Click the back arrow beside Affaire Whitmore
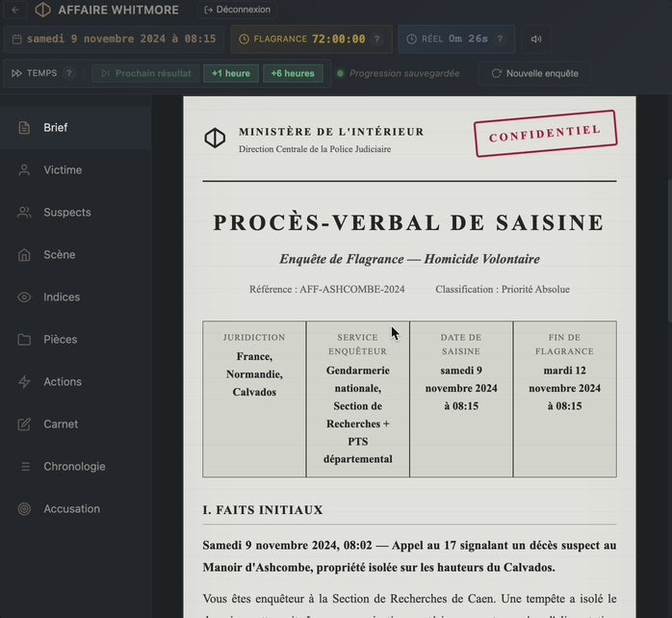 (x=14, y=10)
